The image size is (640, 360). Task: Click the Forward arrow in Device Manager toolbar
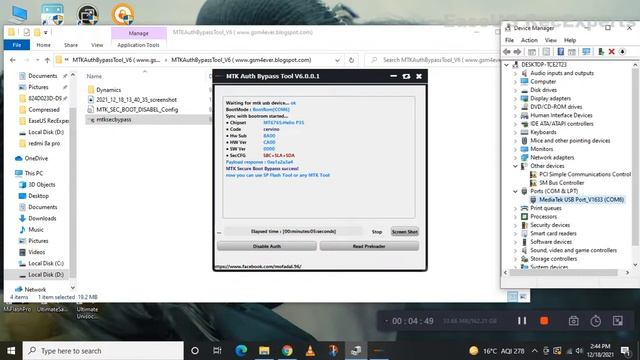[517, 52]
